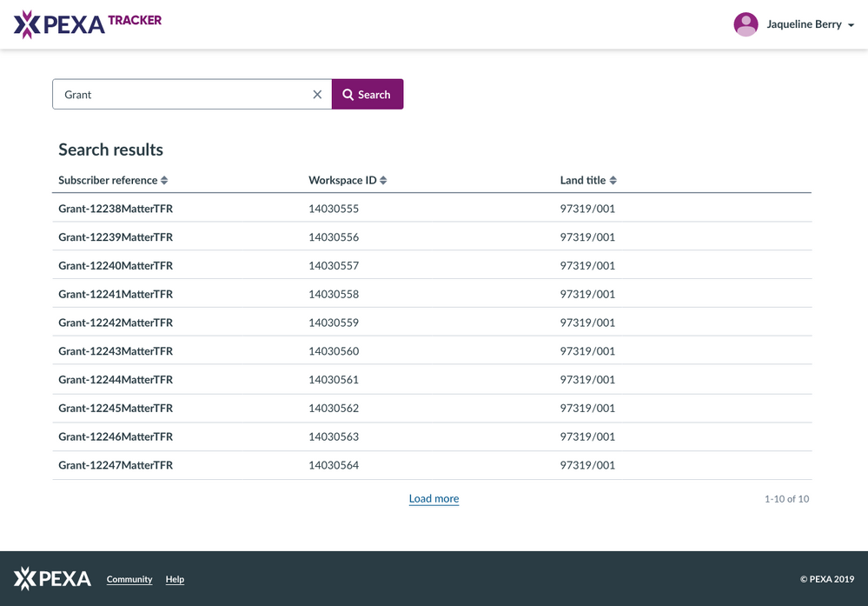Clear the search field with X icon

pyautogui.click(x=317, y=95)
